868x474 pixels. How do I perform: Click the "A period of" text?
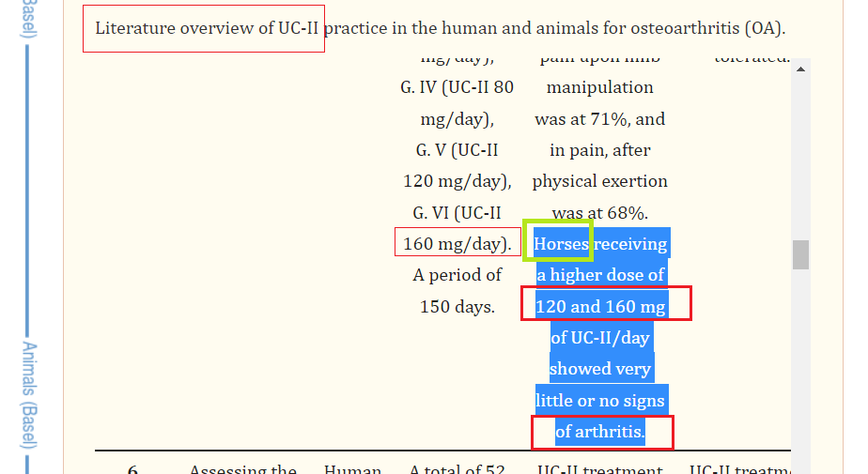click(x=457, y=275)
